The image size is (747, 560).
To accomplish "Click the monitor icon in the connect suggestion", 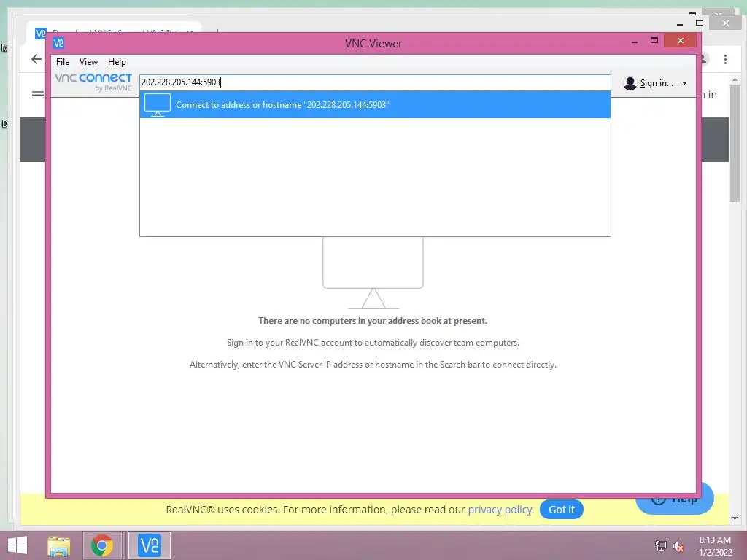I will 158,105.
